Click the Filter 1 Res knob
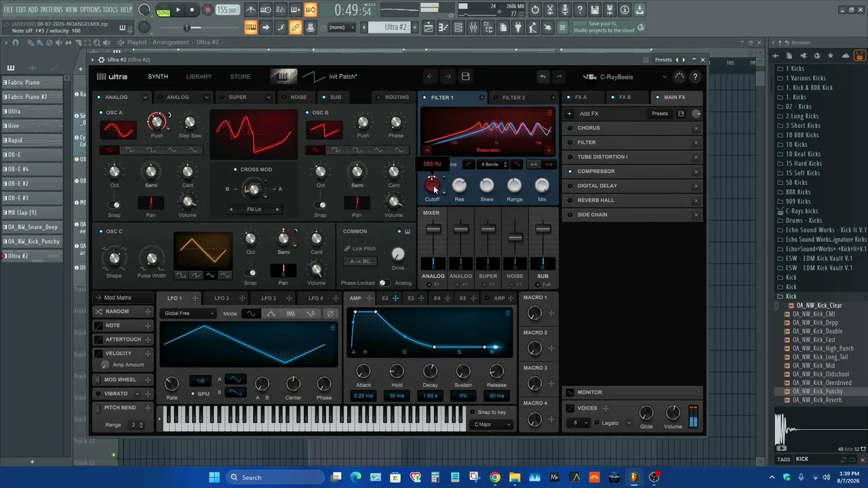 (x=459, y=184)
